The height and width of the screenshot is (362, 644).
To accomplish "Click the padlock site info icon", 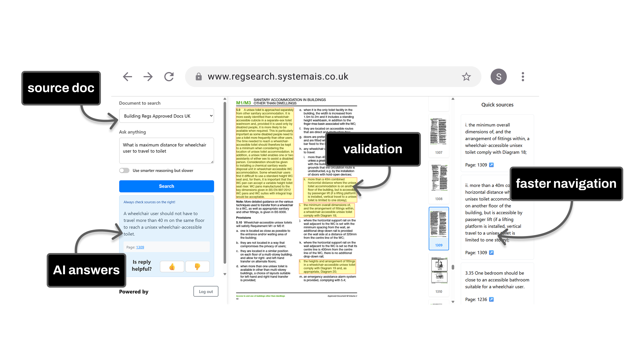I will [199, 77].
